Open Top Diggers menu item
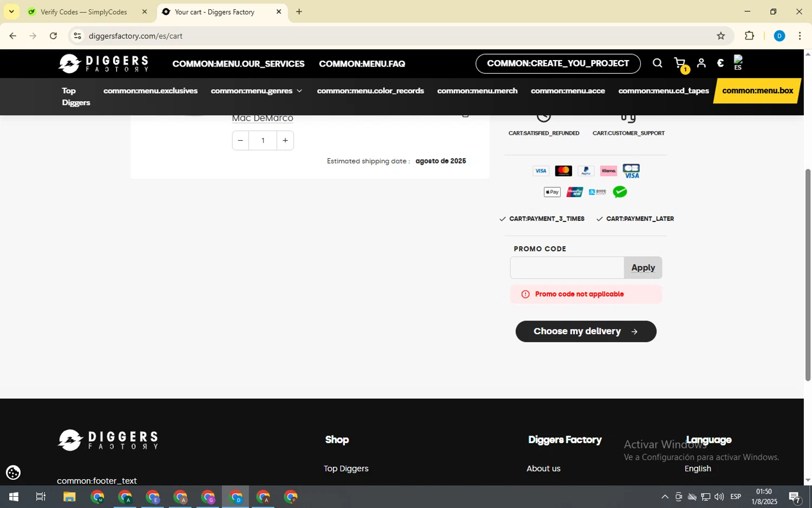This screenshot has height=508, width=812. coord(76,96)
